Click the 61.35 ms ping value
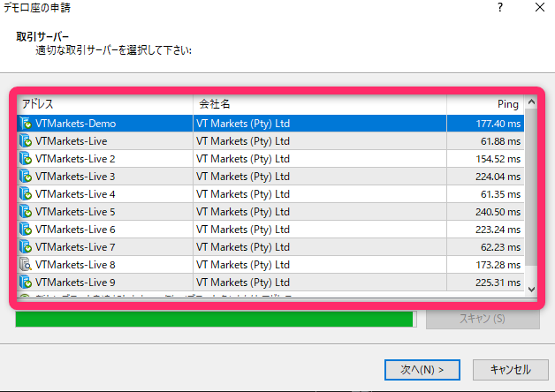This screenshot has height=392, width=555. (500, 194)
